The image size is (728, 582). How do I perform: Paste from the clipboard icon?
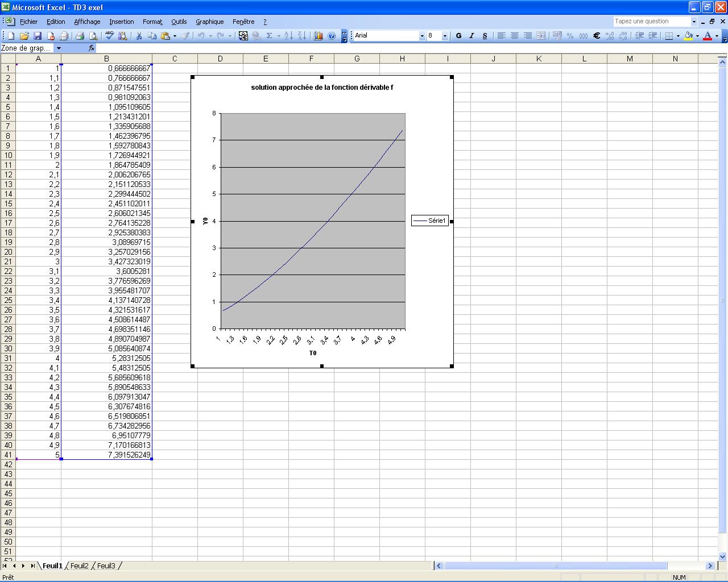166,36
